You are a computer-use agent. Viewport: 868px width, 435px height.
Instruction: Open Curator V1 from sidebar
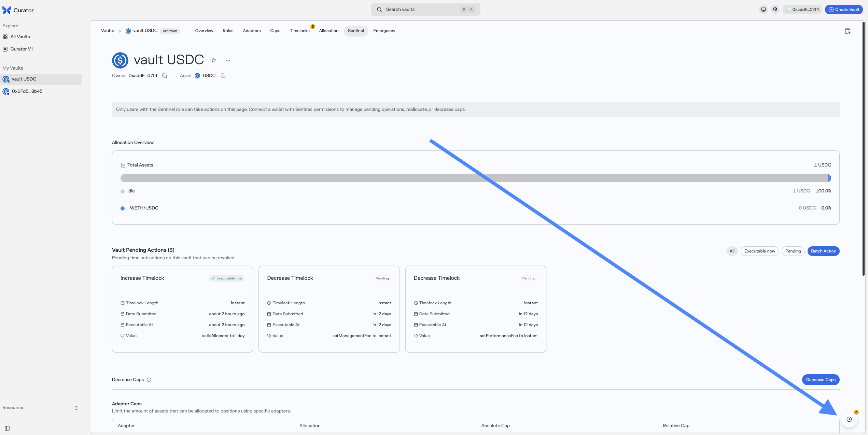[22, 49]
